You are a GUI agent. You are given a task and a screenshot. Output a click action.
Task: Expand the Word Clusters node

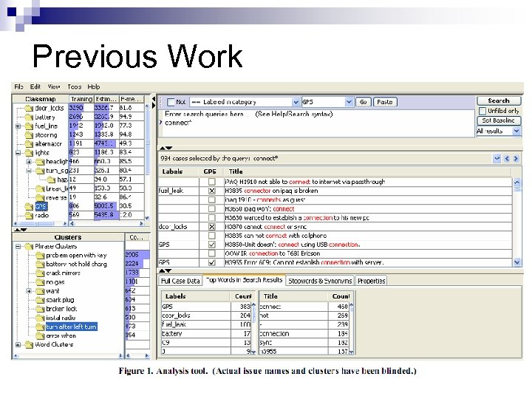click(x=18, y=344)
